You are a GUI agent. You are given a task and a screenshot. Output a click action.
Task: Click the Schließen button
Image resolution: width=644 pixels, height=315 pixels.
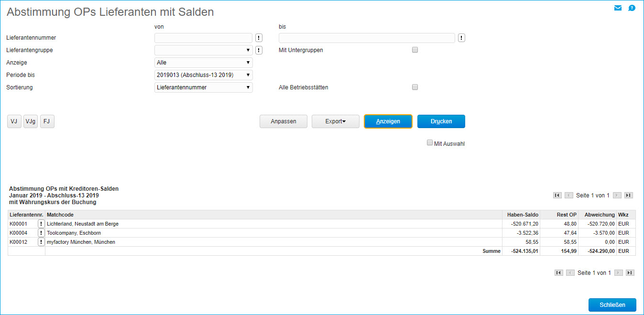(x=612, y=305)
